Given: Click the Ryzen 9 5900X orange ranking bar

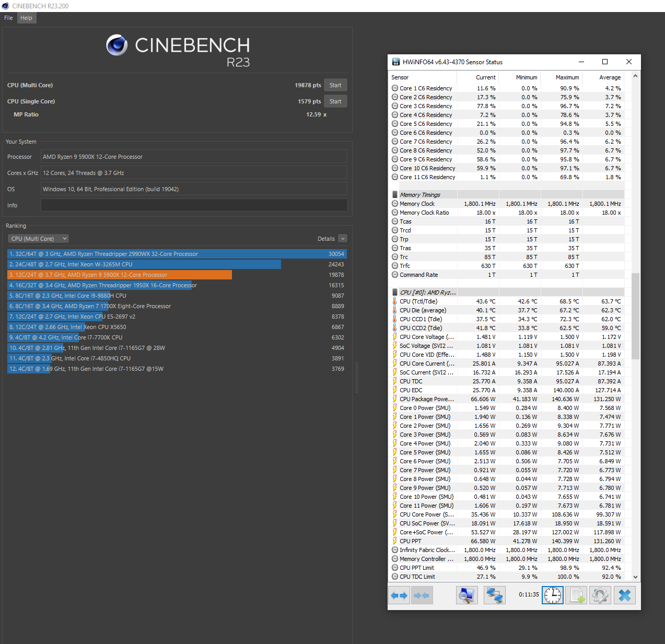Looking at the screenshot, I should pyautogui.click(x=120, y=274).
